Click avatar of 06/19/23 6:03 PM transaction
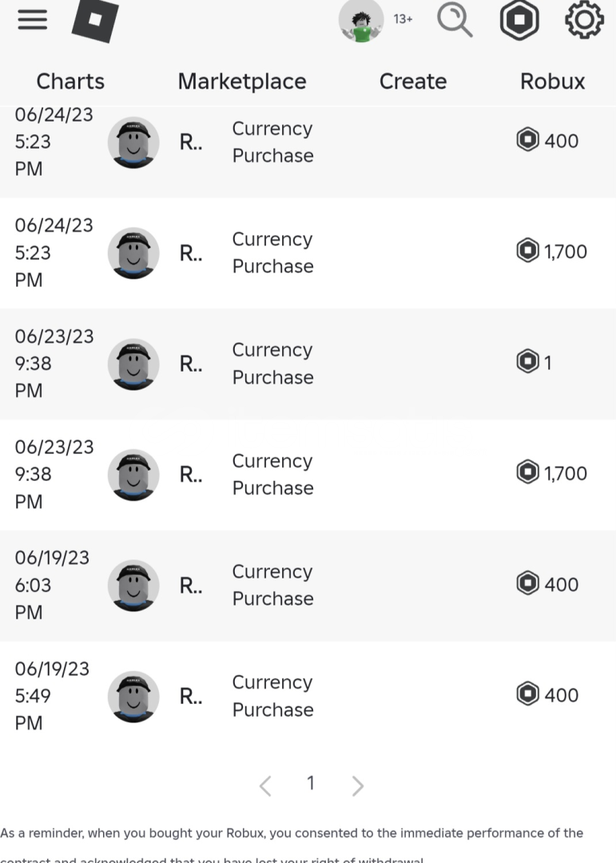 tap(133, 586)
